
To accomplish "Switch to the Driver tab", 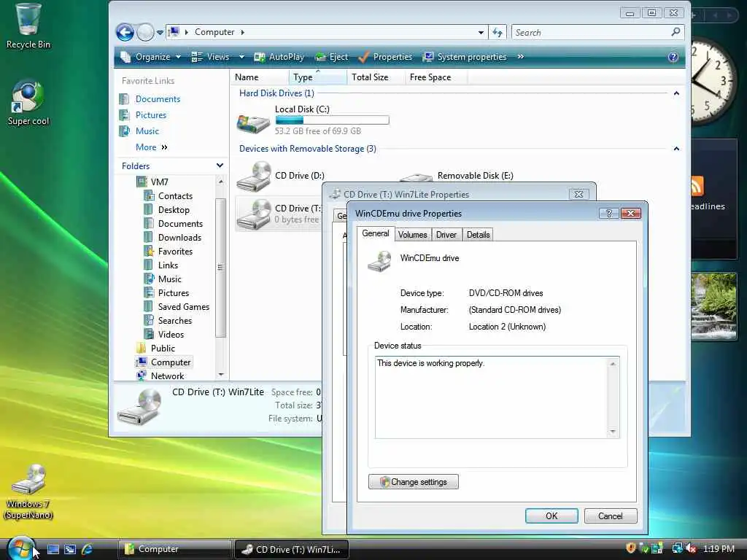I will (x=446, y=234).
